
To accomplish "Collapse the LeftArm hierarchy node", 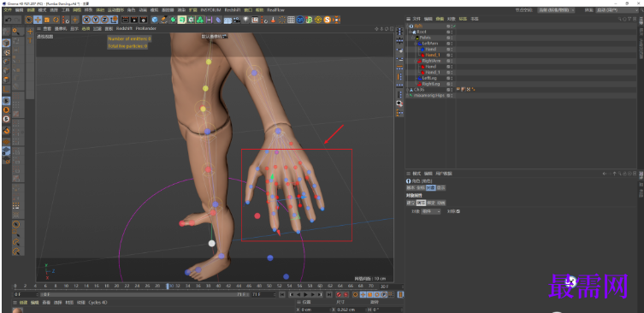I will point(416,43).
